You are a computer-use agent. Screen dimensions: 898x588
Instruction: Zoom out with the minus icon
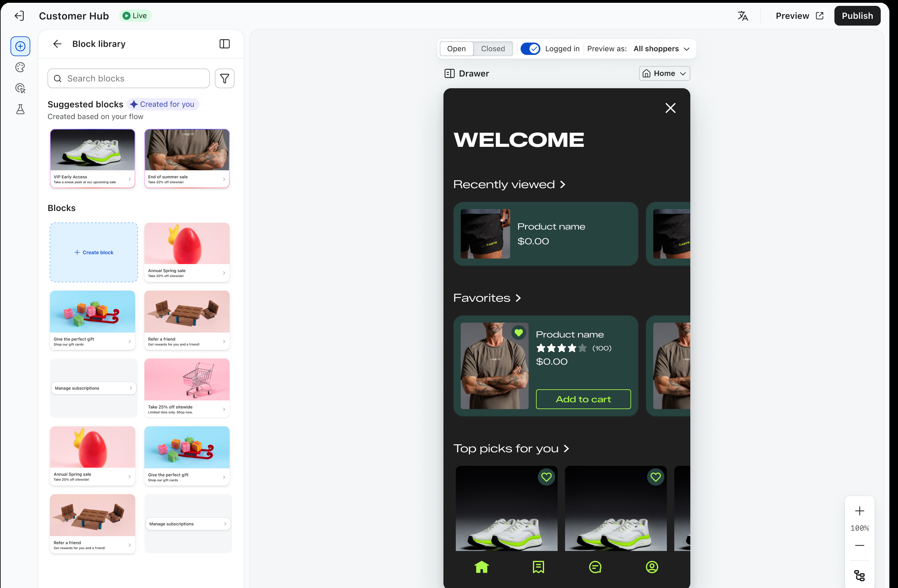(x=859, y=545)
